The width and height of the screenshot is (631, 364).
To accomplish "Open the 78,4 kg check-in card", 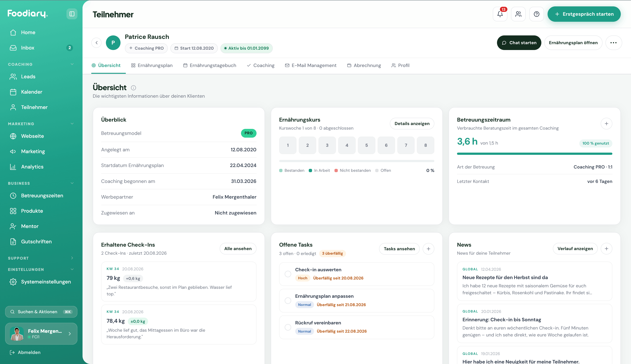I will coord(179,324).
